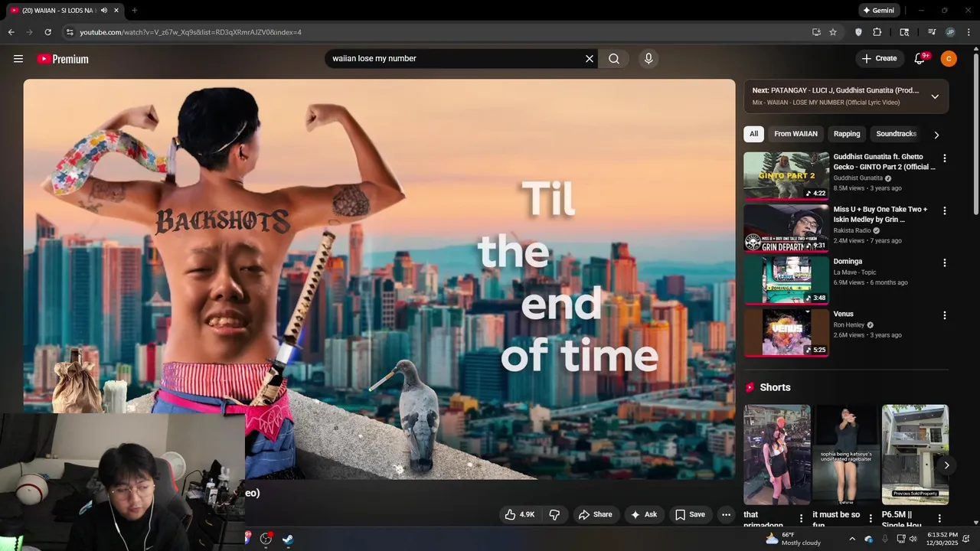Open Gemini in Chrome
This screenshot has width=980, height=551.
tap(879, 11)
